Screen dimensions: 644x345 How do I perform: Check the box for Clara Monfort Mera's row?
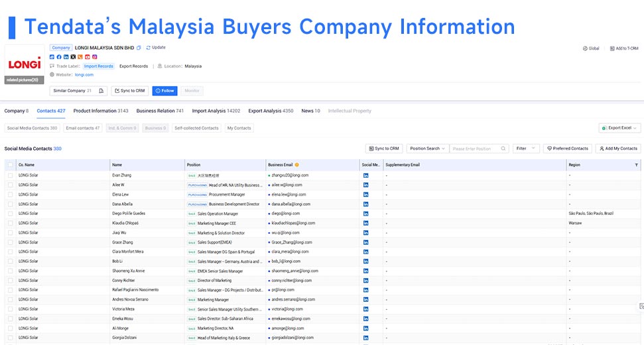[10, 251]
